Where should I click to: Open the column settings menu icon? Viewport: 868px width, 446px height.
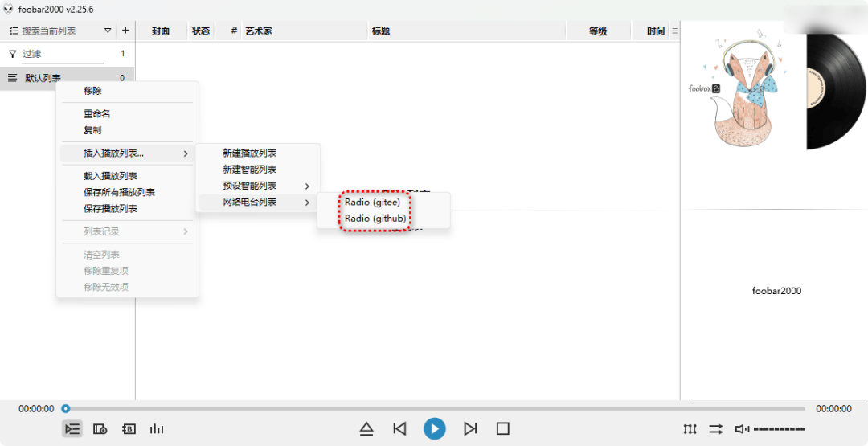pos(674,31)
